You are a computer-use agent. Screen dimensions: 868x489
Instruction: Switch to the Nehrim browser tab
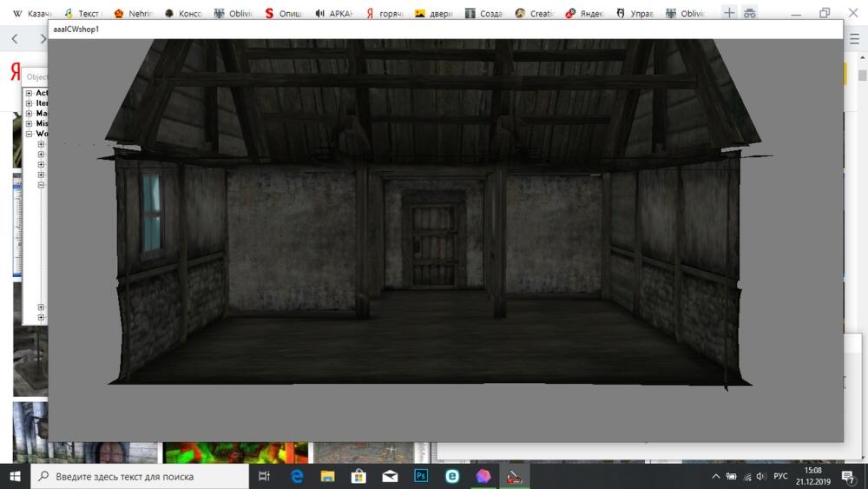(133, 13)
